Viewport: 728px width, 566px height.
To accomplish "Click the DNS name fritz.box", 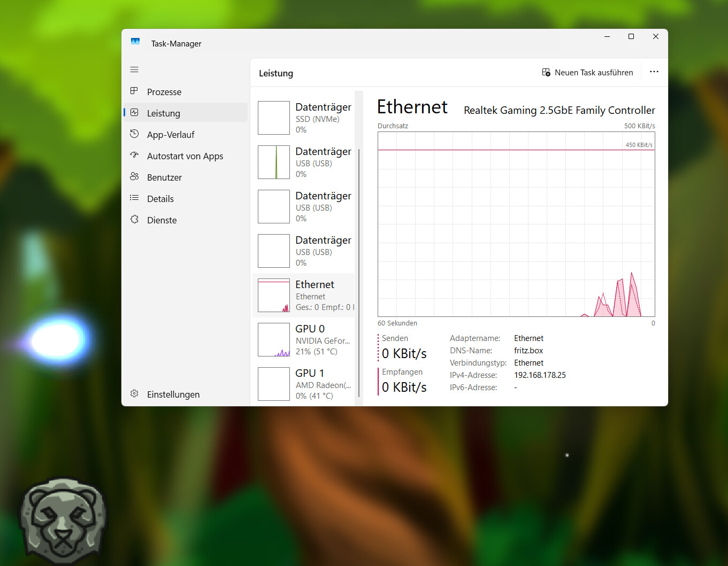I will click(x=528, y=351).
